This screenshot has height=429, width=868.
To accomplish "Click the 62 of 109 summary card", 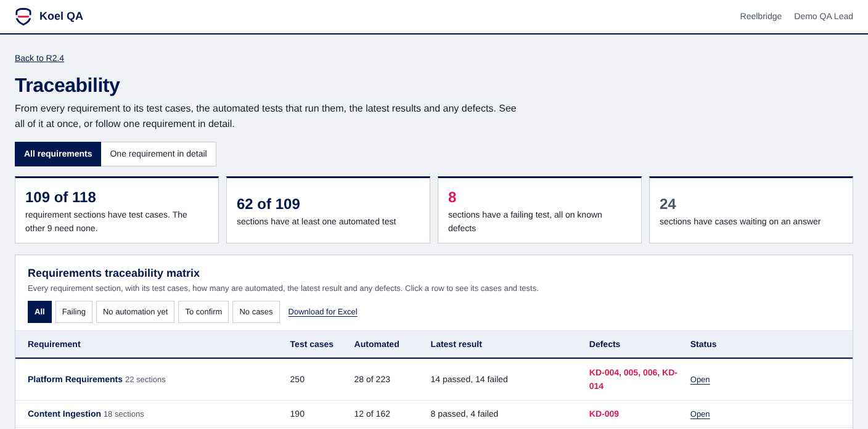I will click(328, 210).
